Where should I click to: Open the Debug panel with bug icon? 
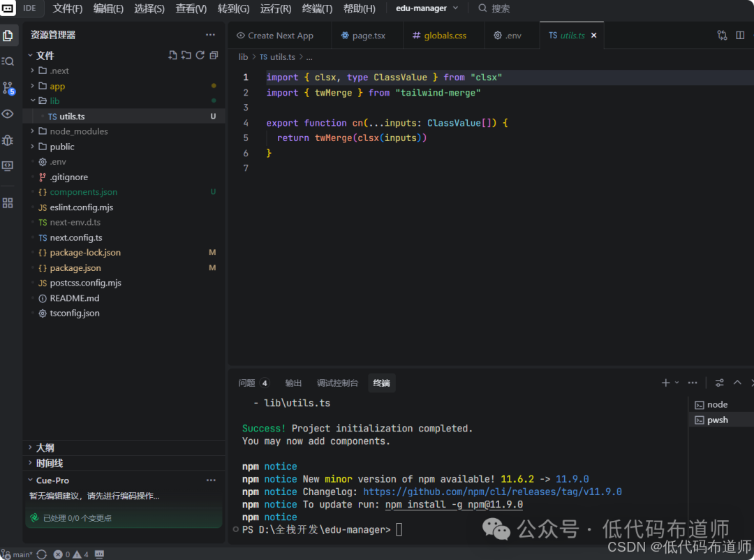[x=8, y=140]
